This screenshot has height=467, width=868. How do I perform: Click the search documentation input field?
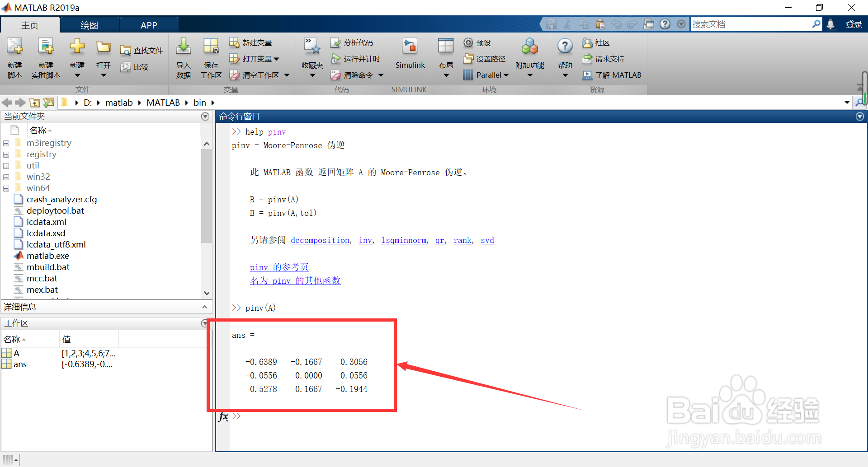pyautogui.click(x=751, y=24)
